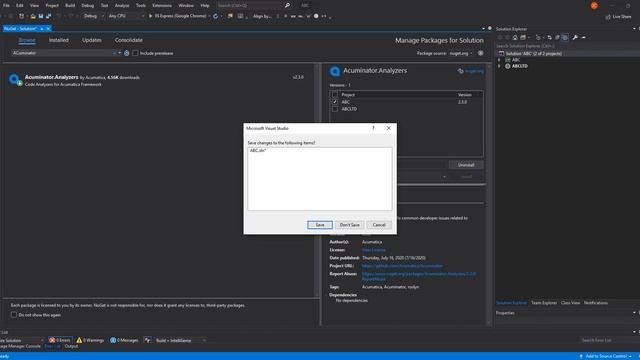Switch to the Installed tab in NuGet
Image resolution: width=640 pixels, height=360 pixels.
tap(59, 40)
